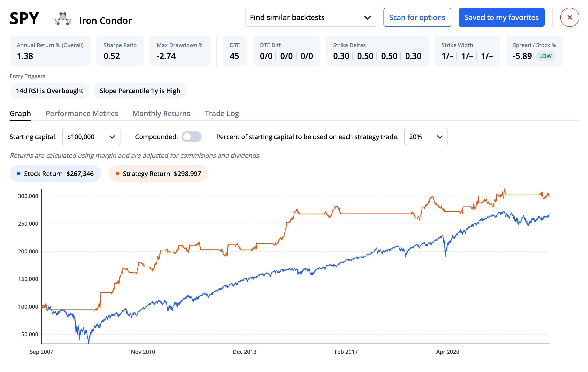
Task: Click the Saved to my favorites button
Action: 501,17
